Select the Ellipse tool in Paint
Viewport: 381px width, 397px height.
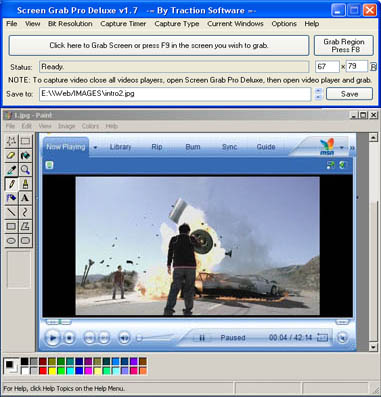[x=11, y=240]
